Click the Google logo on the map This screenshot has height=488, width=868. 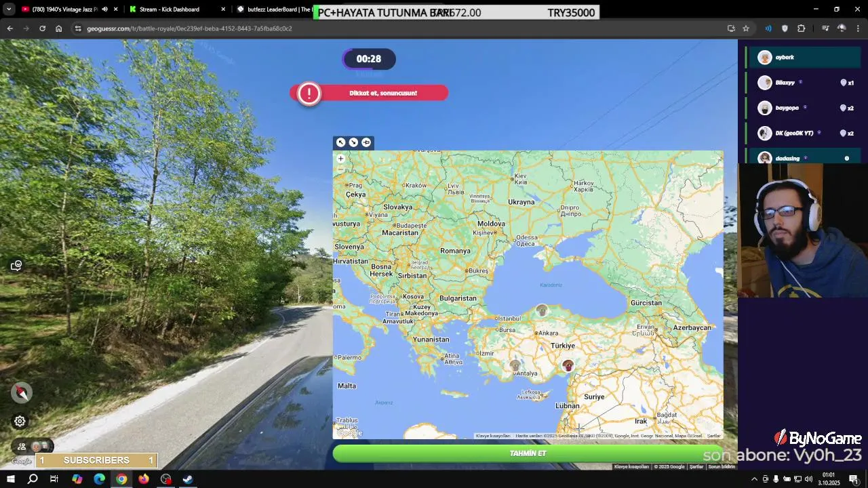[350, 433]
